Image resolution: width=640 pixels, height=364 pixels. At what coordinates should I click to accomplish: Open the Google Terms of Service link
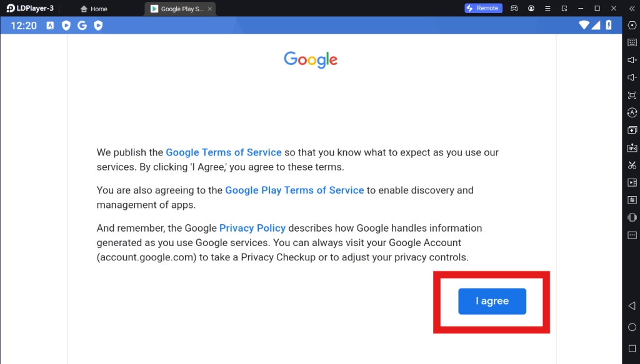223,152
